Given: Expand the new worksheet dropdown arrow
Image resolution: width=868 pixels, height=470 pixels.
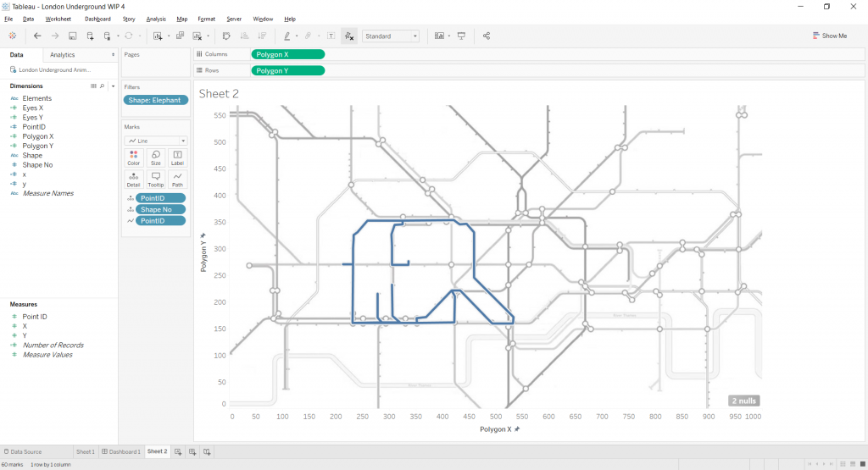Looking at the screenshot, I should click(x=169, y=36).
